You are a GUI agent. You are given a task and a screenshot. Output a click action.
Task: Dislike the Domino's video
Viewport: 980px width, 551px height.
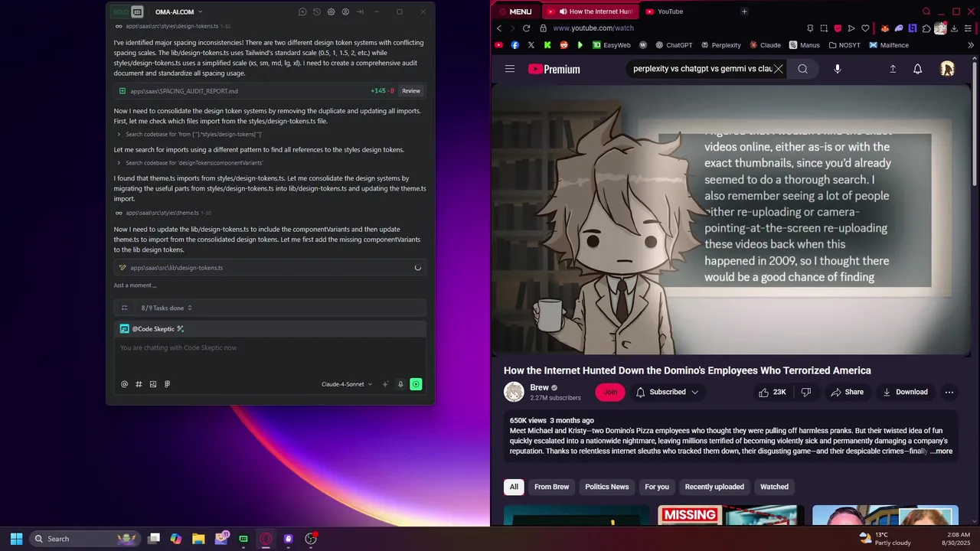(x=805, y=392)
